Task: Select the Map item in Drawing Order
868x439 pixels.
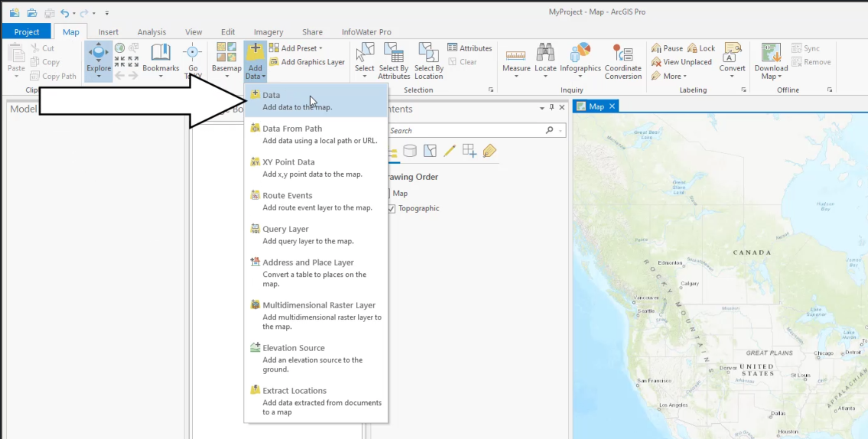Action: point(400,193)
